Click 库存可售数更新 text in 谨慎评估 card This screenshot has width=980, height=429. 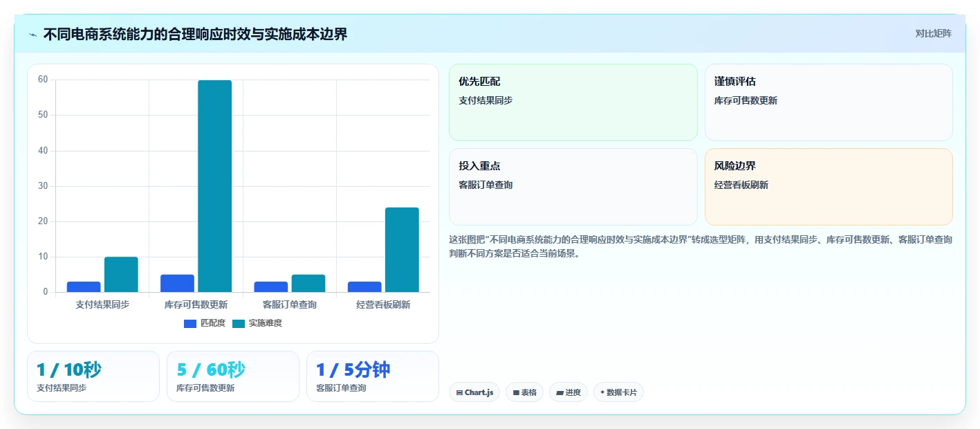[x=746, y=100]
